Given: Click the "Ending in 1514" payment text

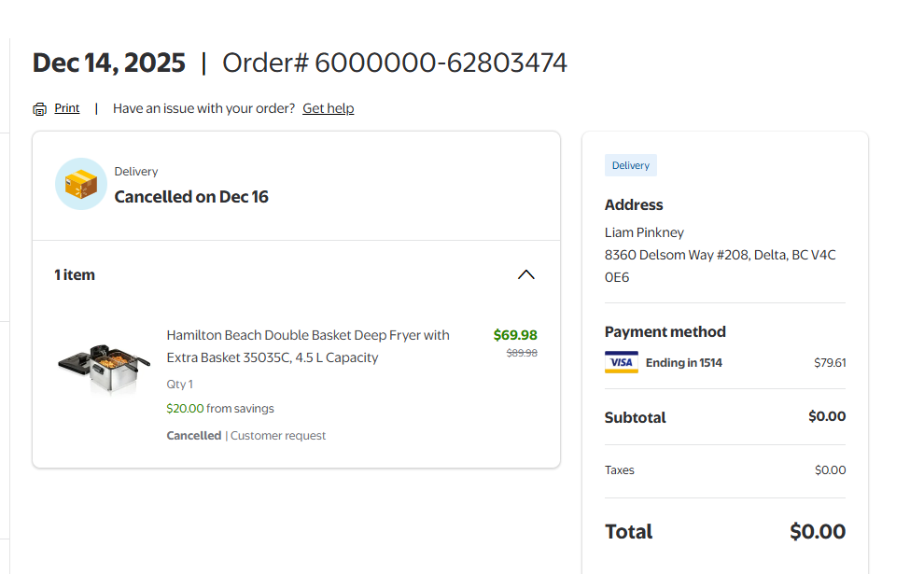Looking at the screenshot, I should click(684, 362).
